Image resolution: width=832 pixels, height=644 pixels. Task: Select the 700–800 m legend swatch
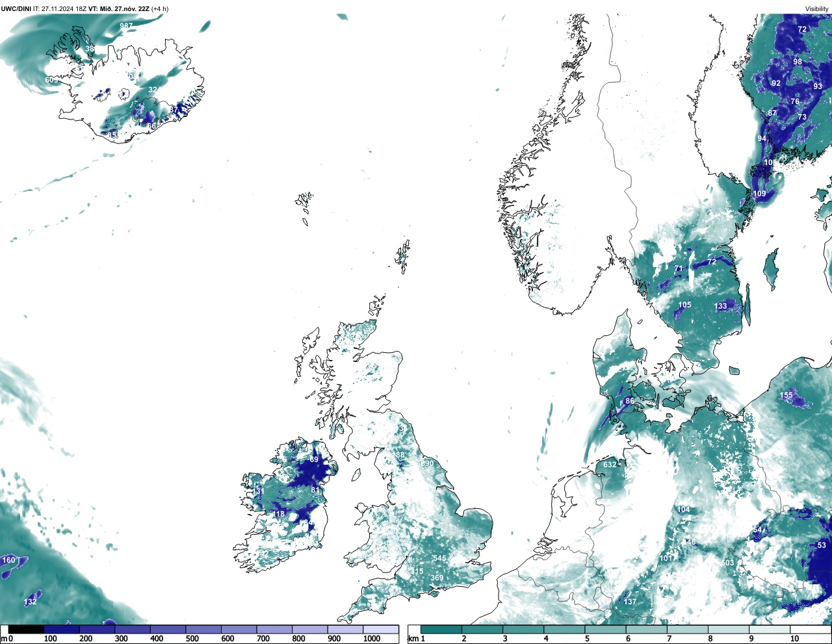click(274, 629)
